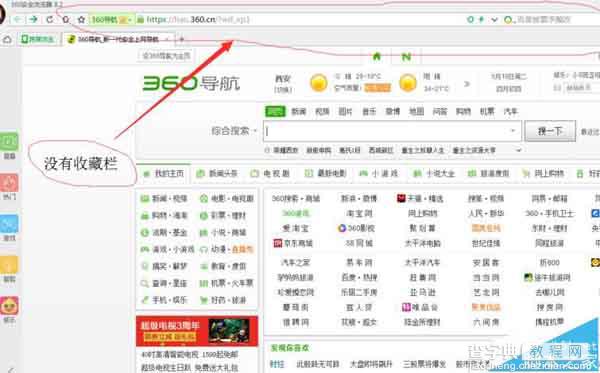Click the blue 游戏 sidebar icon
Image resolution: width=600 pixels, height=373 pixels.
tap(9, 224)
